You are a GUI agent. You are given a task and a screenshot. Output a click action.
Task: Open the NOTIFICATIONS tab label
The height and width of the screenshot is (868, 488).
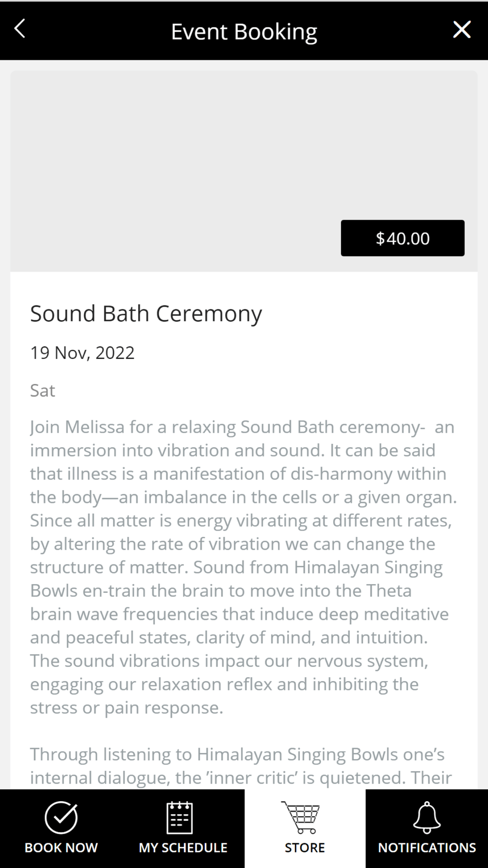[x=427, y=848]
